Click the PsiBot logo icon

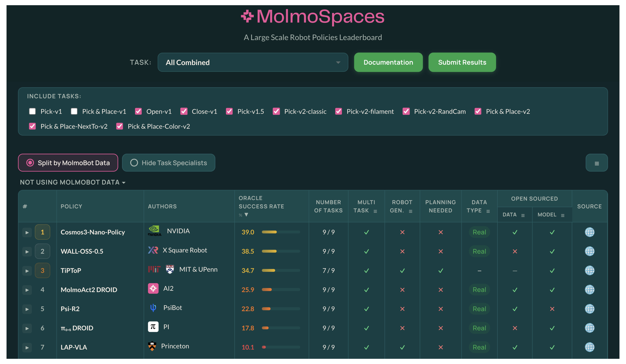tap(153, 308)
